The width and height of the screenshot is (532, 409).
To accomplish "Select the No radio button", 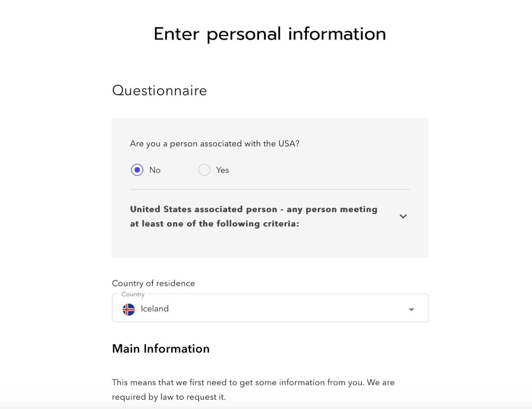I will coord(137,170).
